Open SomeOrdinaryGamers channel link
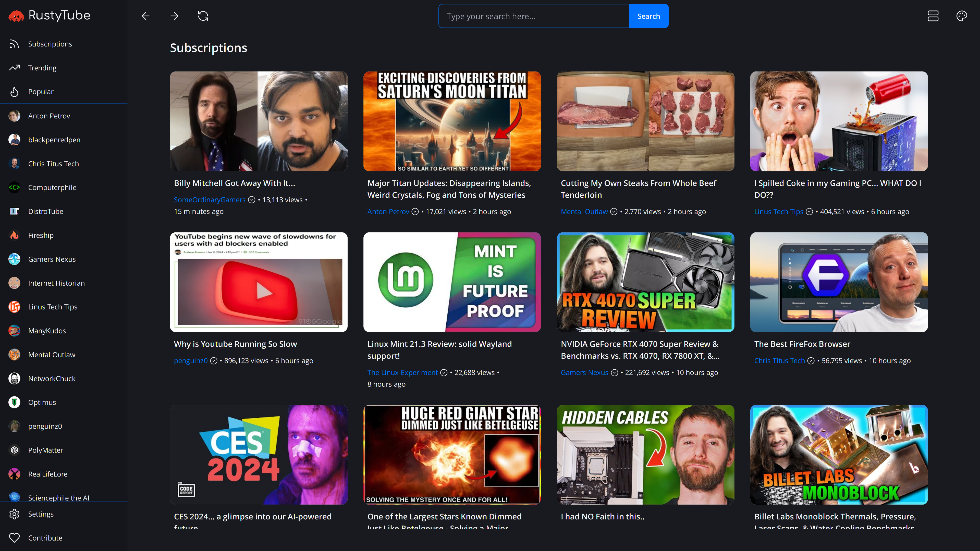 pos(210,200)
